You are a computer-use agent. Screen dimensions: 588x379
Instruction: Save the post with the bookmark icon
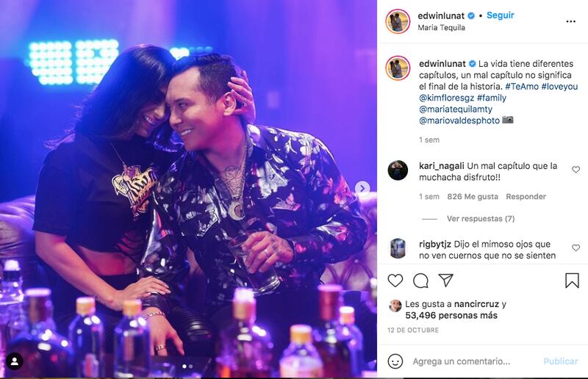(572, 281)
